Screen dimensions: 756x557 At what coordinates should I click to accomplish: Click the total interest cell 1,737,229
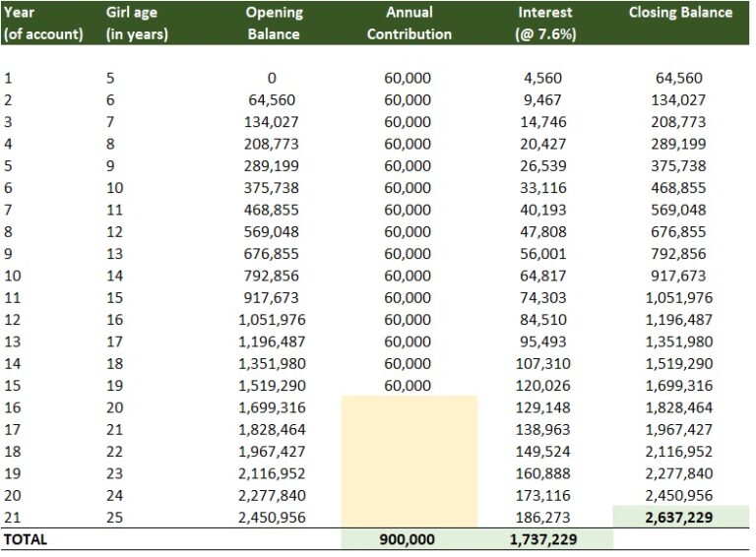[544, 539]
